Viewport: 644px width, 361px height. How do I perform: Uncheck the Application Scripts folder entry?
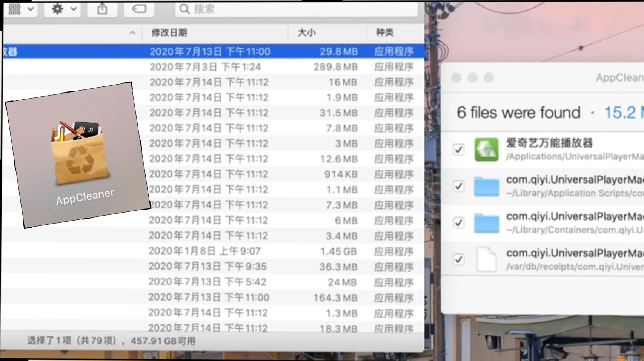(458, 186)
